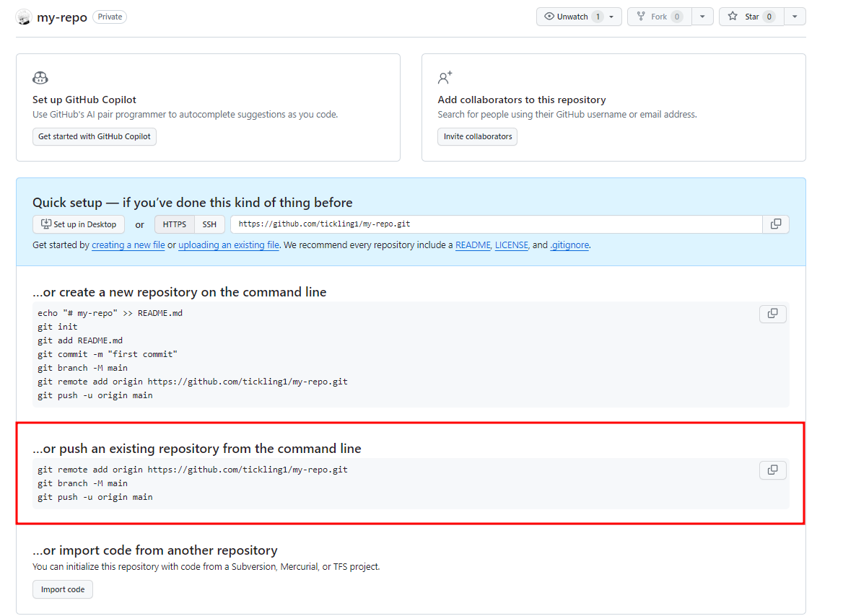Copy the repository HTTPS URL to clipboard
Viewport: 843px width, 616px height.
point(776,224)
